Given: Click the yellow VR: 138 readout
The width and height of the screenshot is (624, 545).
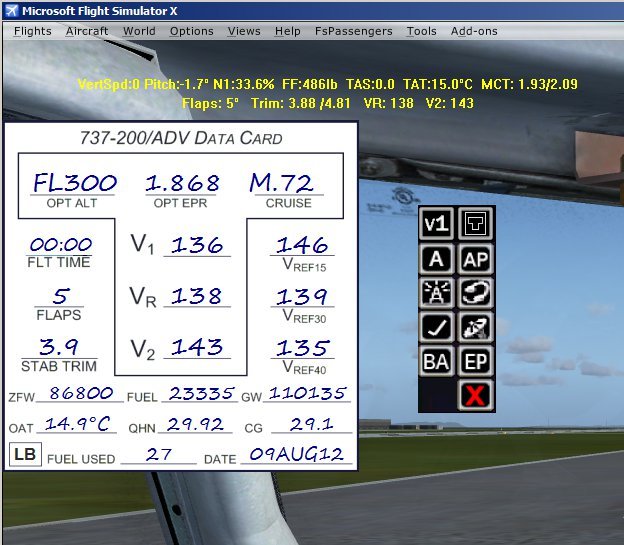Looking at the screenshot, I should pyautogui.click(x=388, y=103).
